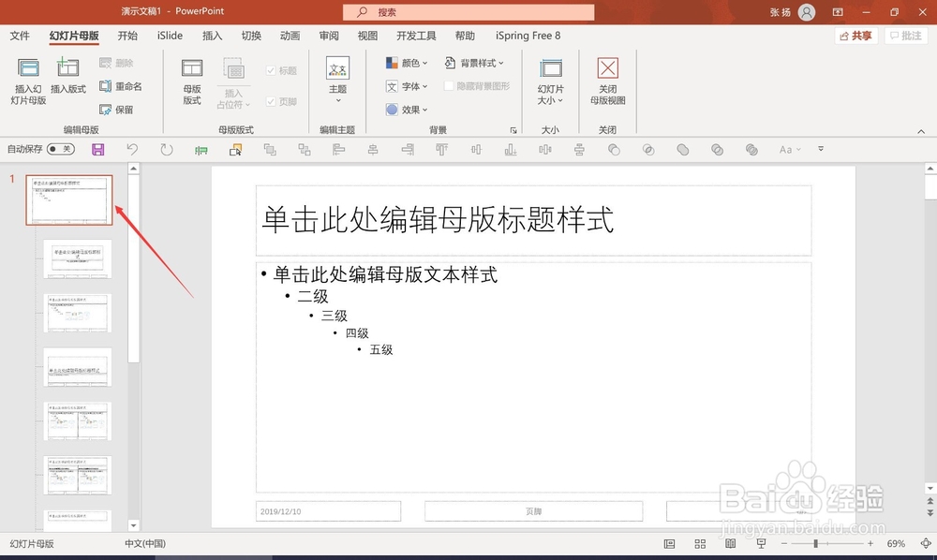Check 隐藏背景图形 checkbox
This screenshot has height=560, width=937.
(448, 86)
